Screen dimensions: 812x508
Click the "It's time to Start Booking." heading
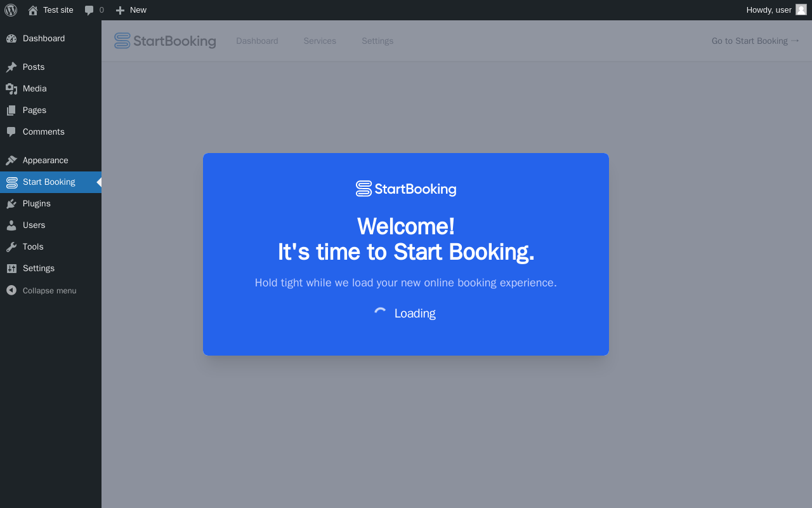[x=406, y=252]
